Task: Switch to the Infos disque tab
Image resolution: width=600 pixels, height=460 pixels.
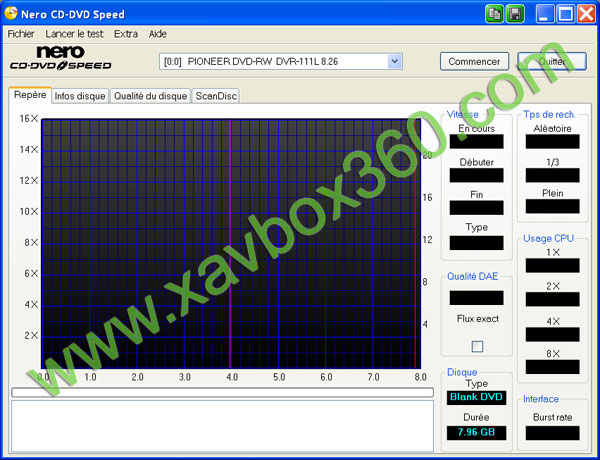Action: pos(80,96)
